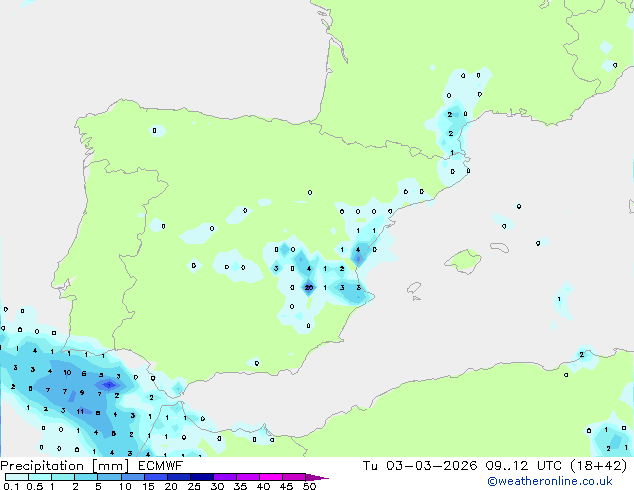
Task: Click the legend label 0.1
Action: point(11,486)
